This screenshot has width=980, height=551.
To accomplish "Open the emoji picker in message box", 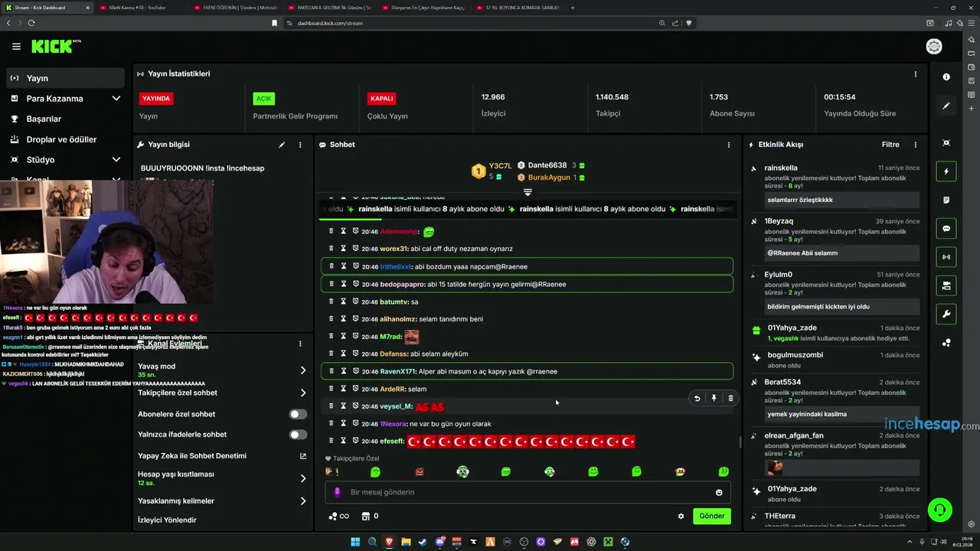I will point(719,493).
